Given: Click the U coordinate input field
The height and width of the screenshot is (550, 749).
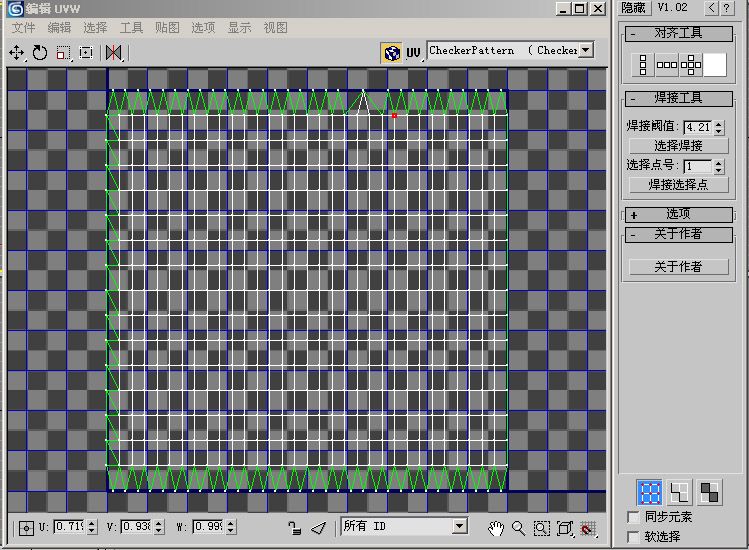Looking at the screenshot, I should point(69,527).
